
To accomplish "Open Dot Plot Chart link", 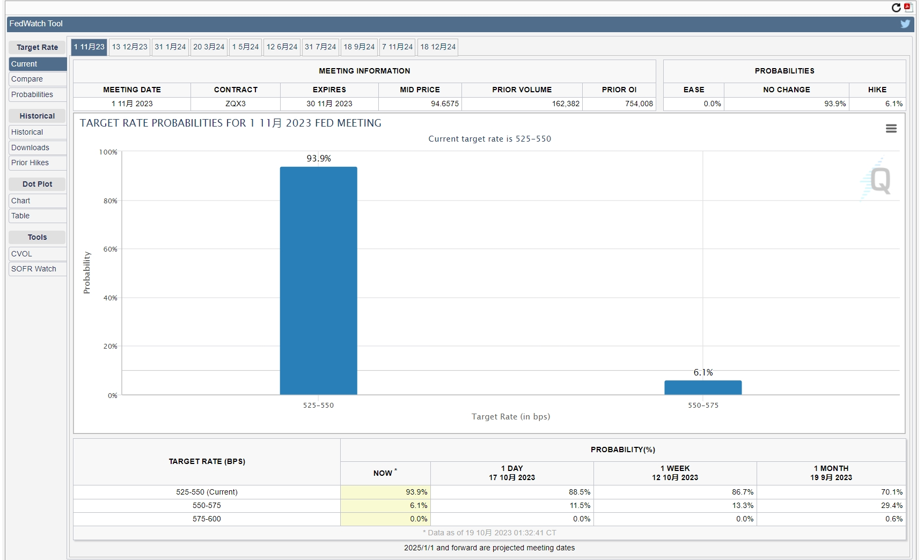I will point(38,201).
